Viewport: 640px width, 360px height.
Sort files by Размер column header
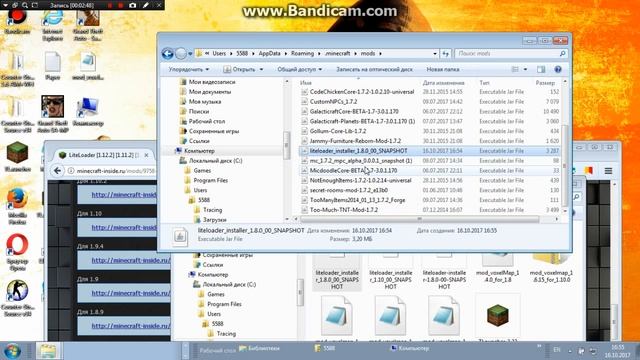click(x=545, y=83)
